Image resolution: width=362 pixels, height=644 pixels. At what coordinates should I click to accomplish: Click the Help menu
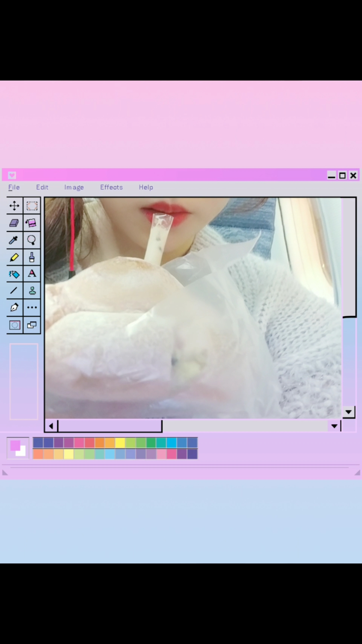[146, 187]
